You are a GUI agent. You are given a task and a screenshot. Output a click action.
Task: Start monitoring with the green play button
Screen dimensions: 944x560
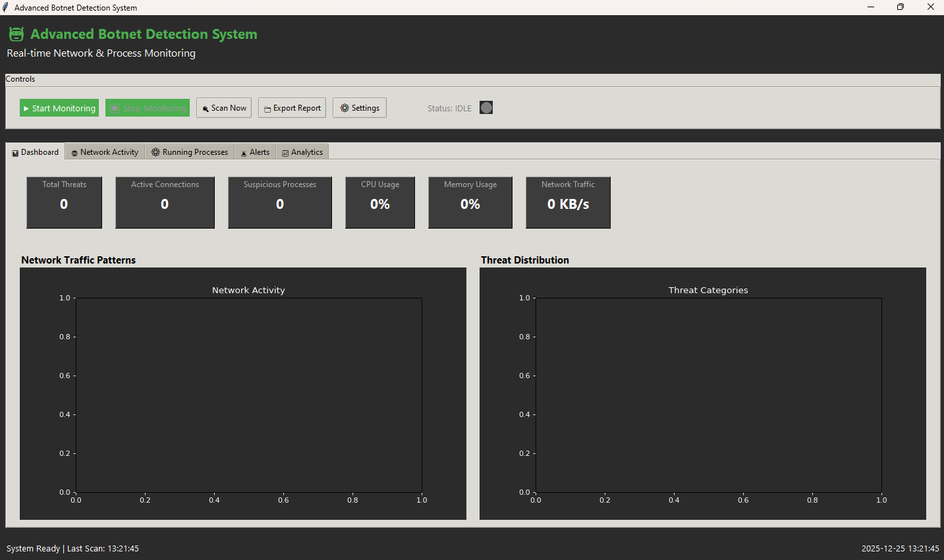pyautogui.click(x=59, y=108)
